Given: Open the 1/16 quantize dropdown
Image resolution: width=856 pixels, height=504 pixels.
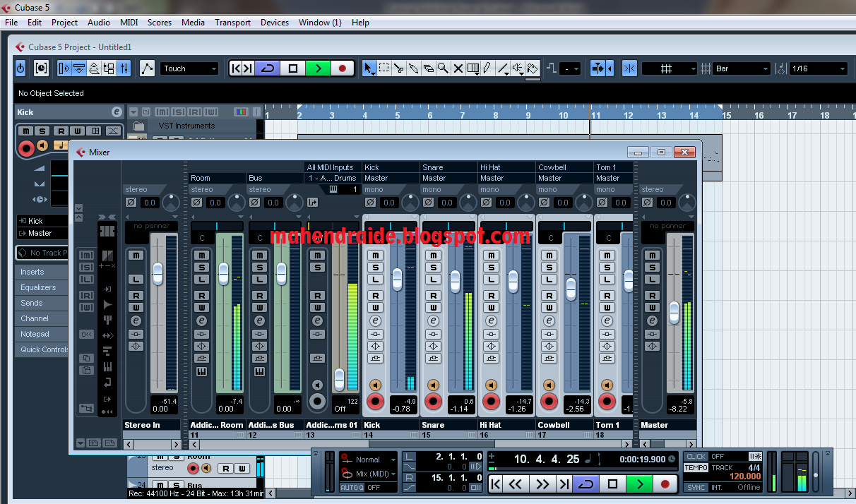Looking at the screenshot, I should coord(818,68).
